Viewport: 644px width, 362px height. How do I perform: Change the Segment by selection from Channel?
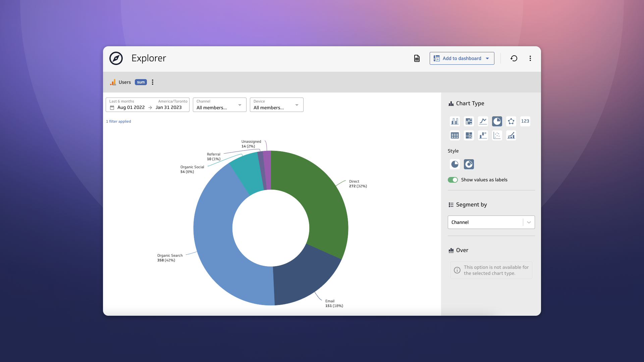pyautogui.click(x=529, y=222)
